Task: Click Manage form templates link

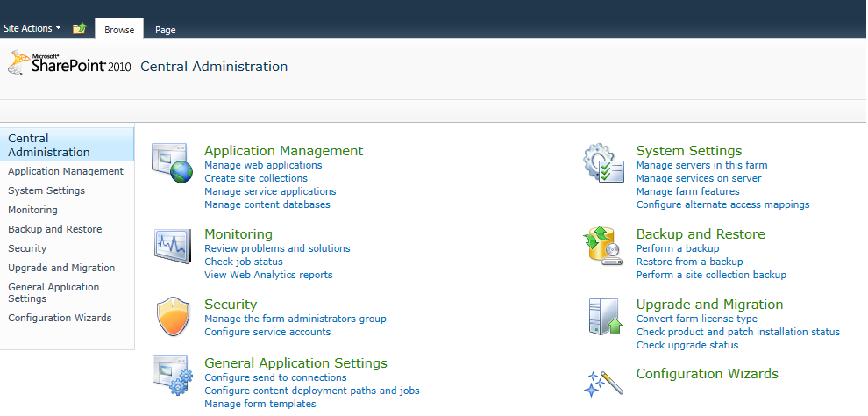Action: 260,405
